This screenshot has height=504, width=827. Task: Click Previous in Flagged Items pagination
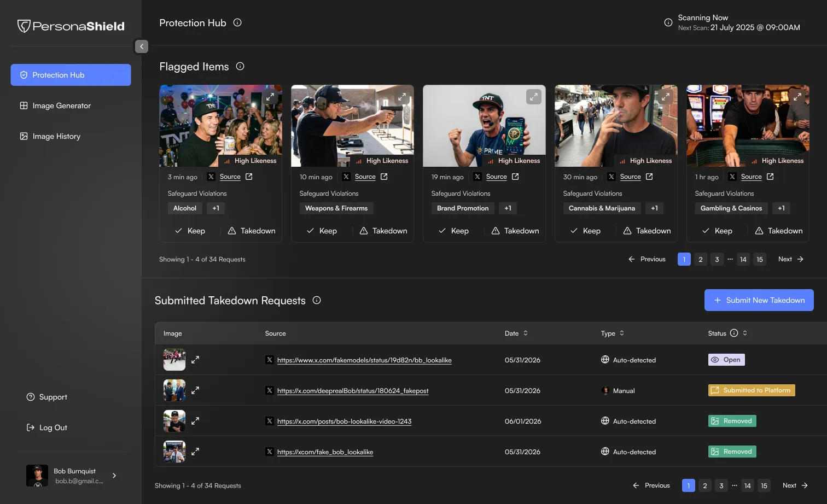(647, 259)
